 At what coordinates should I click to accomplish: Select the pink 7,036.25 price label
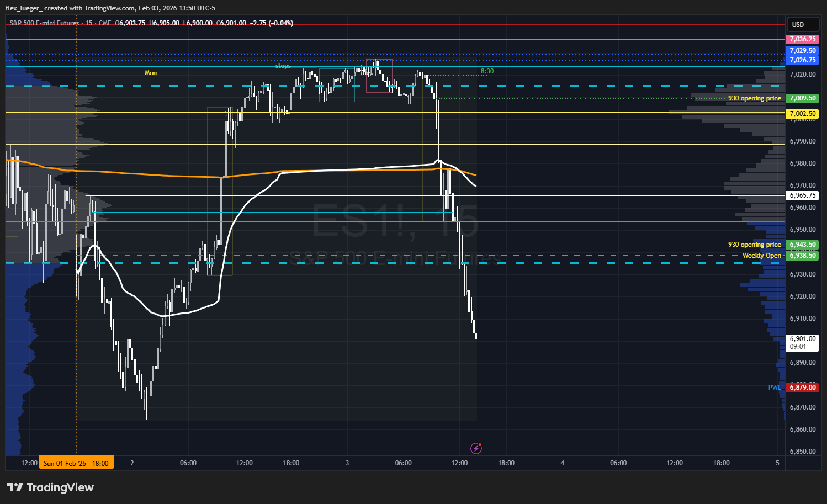(802, 39)
